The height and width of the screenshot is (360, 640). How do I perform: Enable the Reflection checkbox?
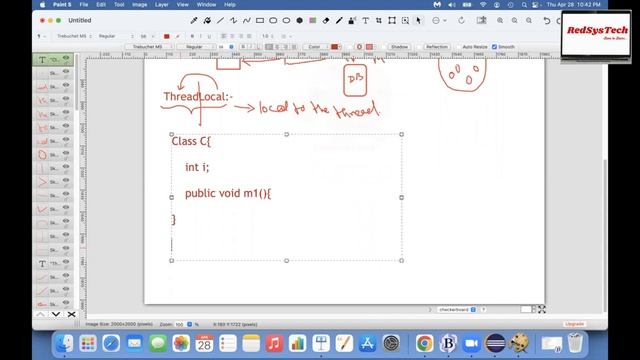pos(419,47)
